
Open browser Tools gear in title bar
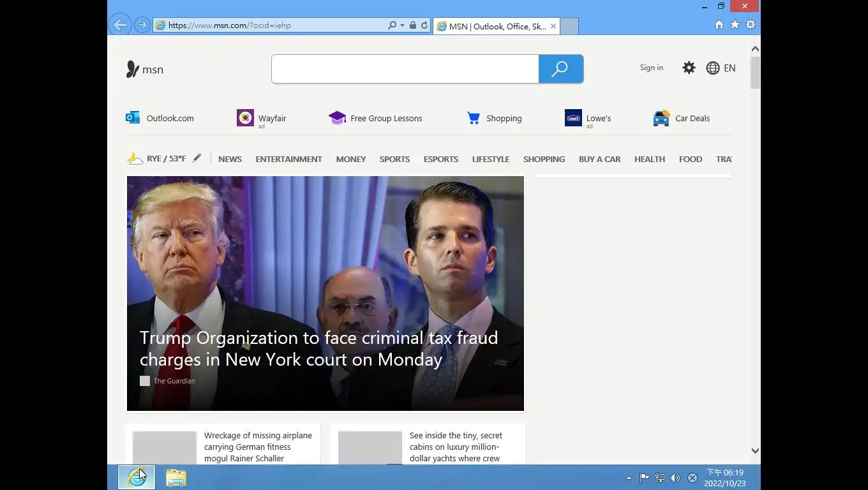pyautogui.click(x=751, y=25)
